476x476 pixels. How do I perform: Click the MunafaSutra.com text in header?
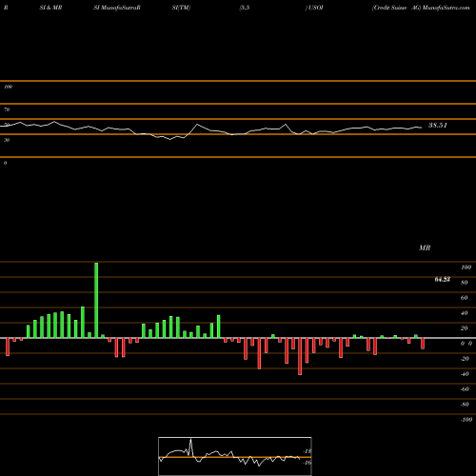click(x=446, y=8)
